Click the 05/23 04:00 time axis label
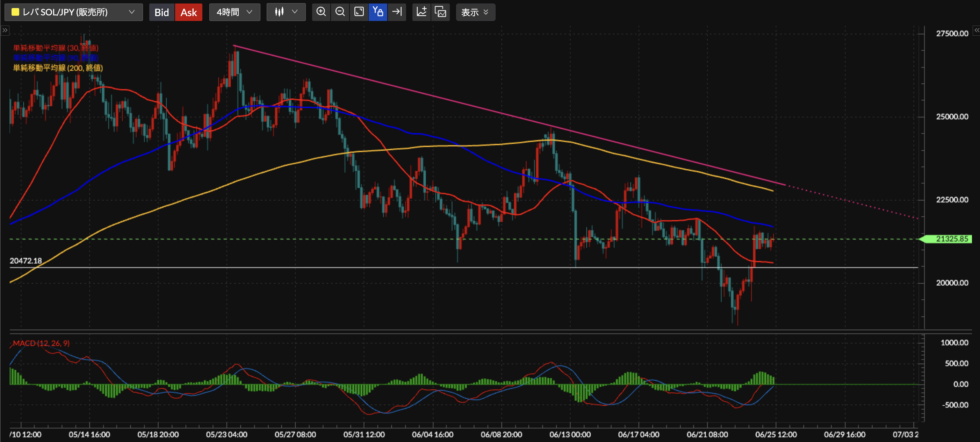 point(227,434)
